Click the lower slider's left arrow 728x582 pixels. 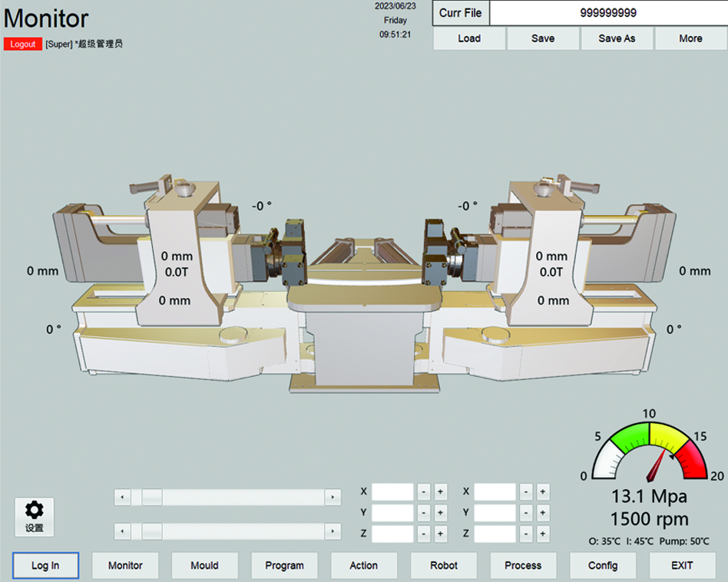[x=122, y=531]
